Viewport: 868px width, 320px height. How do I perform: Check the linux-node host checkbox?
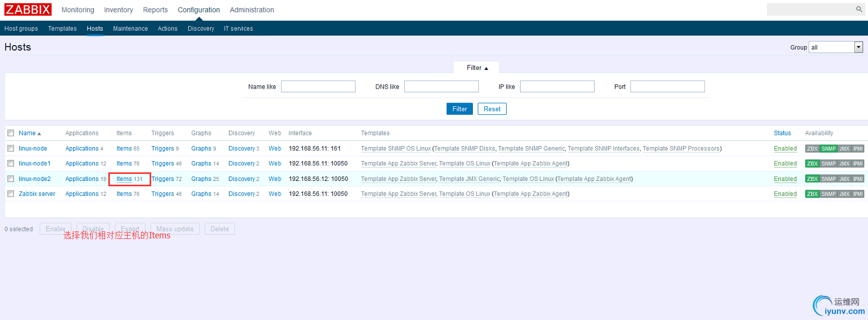click(x=11, y=148)
